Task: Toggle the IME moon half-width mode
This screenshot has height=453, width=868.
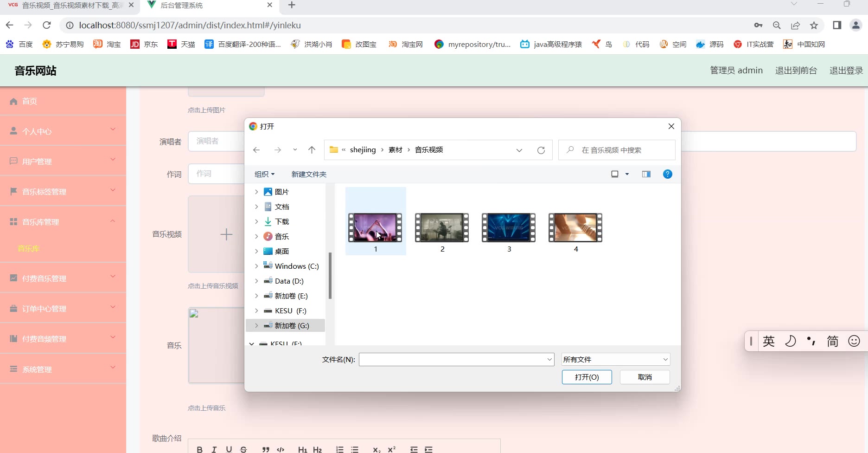Action: point(790,341)
